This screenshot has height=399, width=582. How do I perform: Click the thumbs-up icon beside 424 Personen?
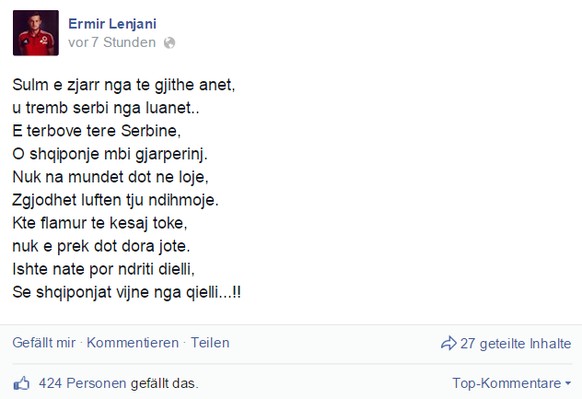22,383
